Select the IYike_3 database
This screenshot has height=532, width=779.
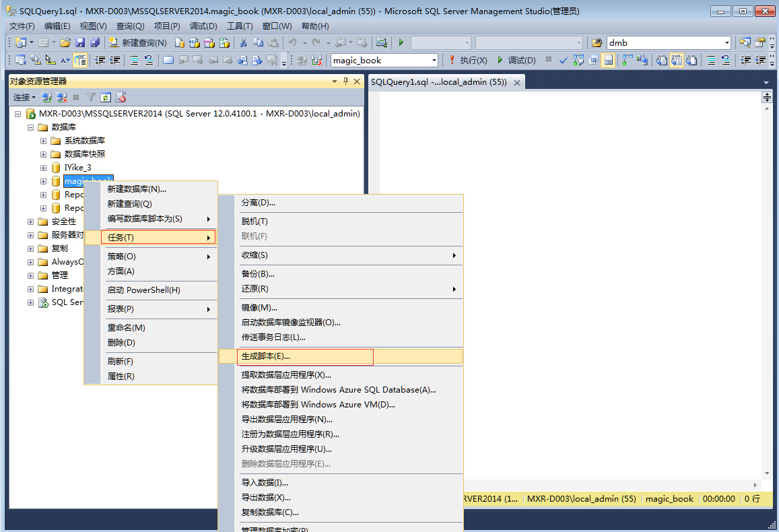point(77,168)
